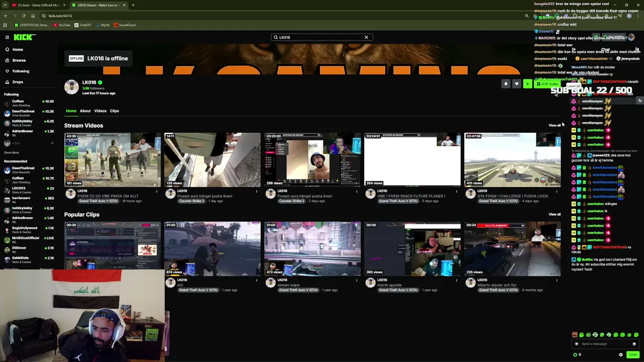Open the LK016 channel profile avatar

point(71,87)
